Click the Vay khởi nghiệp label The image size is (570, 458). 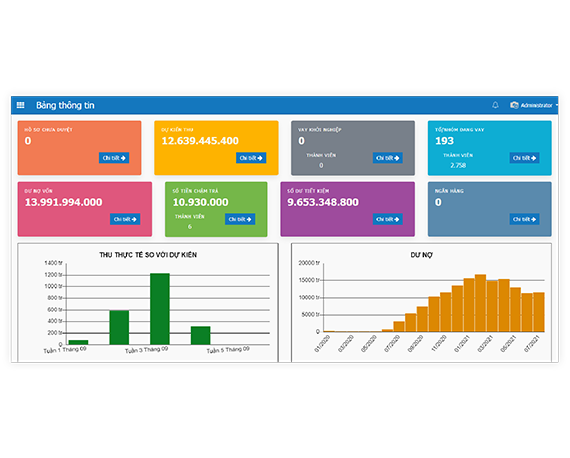click(x=320, y=130)
